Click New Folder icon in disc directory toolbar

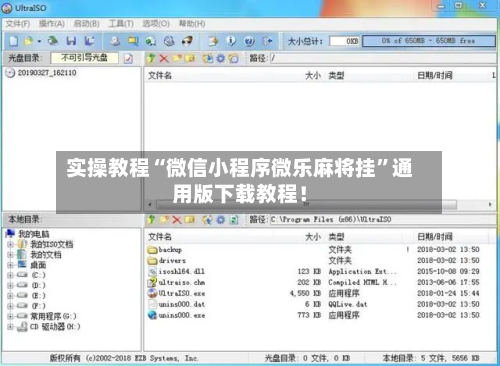click(x=177, y=58)
